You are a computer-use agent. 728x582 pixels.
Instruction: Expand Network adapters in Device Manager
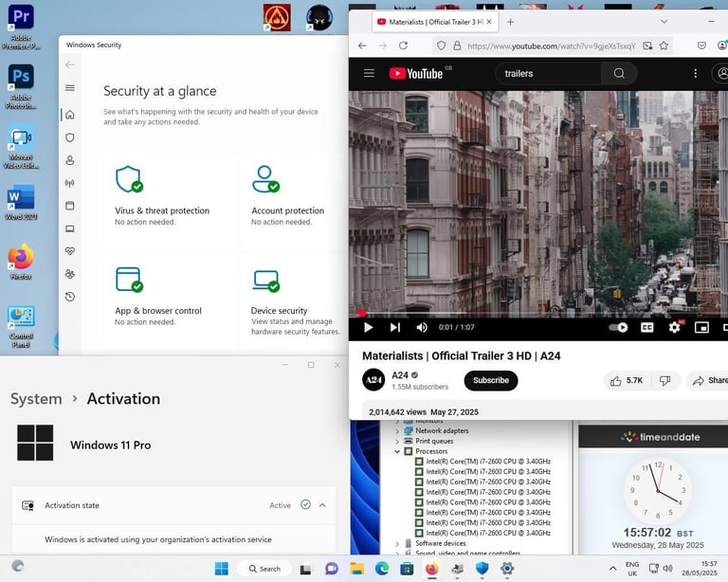(x=397, y=430)
